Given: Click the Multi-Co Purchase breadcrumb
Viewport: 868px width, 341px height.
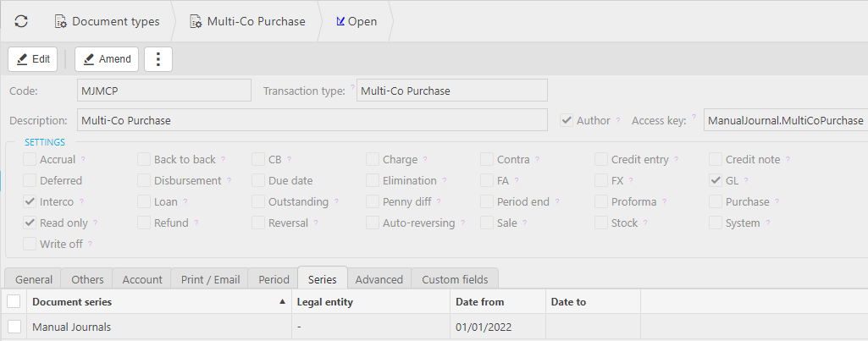Looking at the screenshot, I should pyautogui.click(x=247, y=21).
